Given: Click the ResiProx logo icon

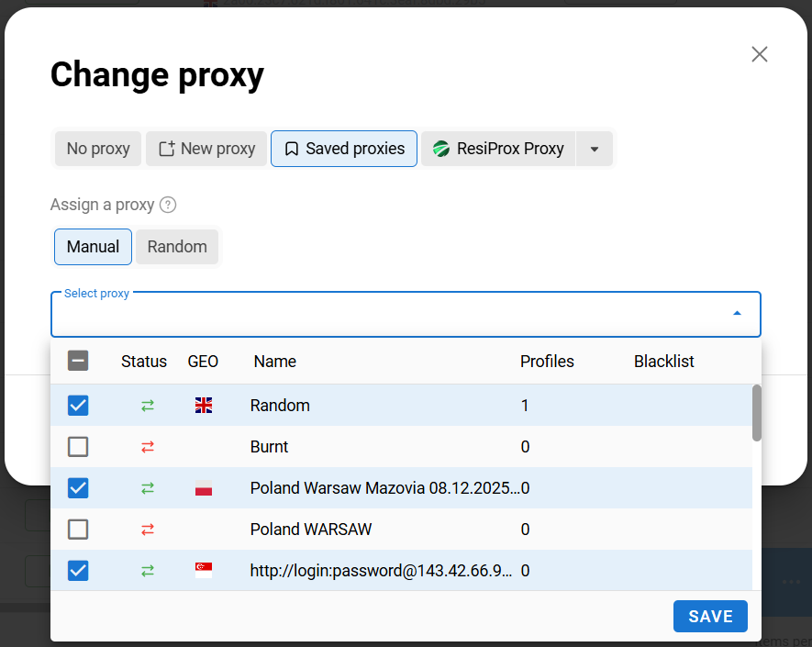Looking at the screenshot, I should (440, 149).
